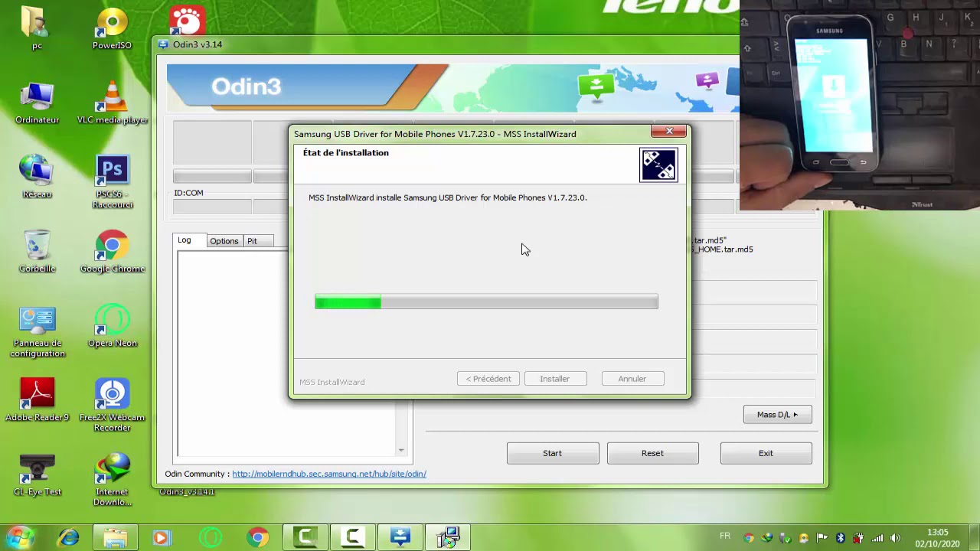Switch to second Camtasia taskbar item
The width and height of the screenshot is (980, 551).
(x=353, y=538)
